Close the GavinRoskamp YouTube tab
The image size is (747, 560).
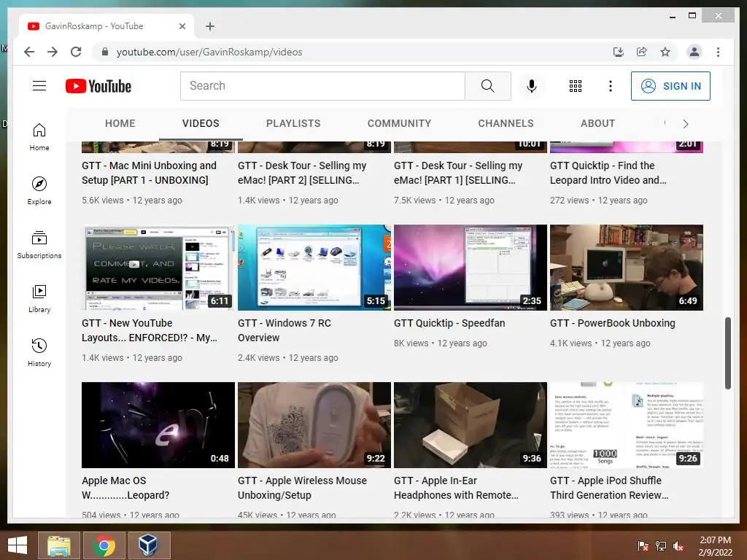(x=182, y=26)
